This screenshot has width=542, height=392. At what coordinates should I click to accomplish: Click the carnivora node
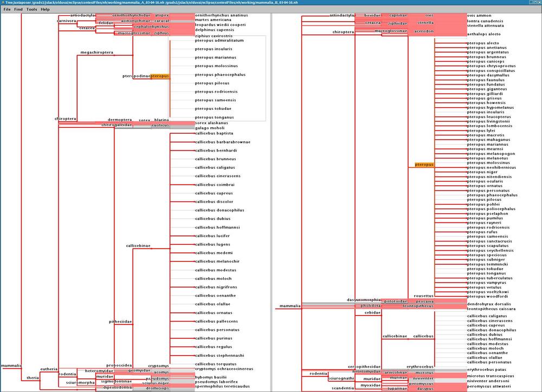tap(66, 21)
